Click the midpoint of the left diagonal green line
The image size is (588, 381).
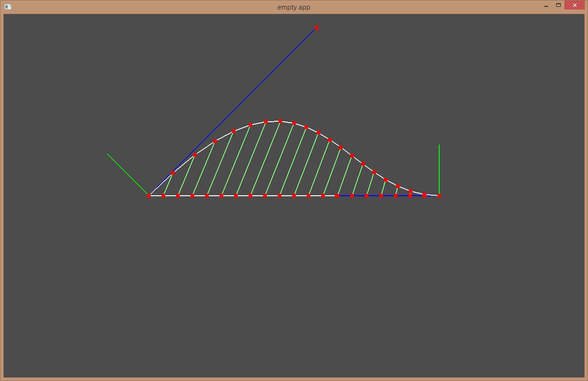pyautogui.click(x=128, y=175)
